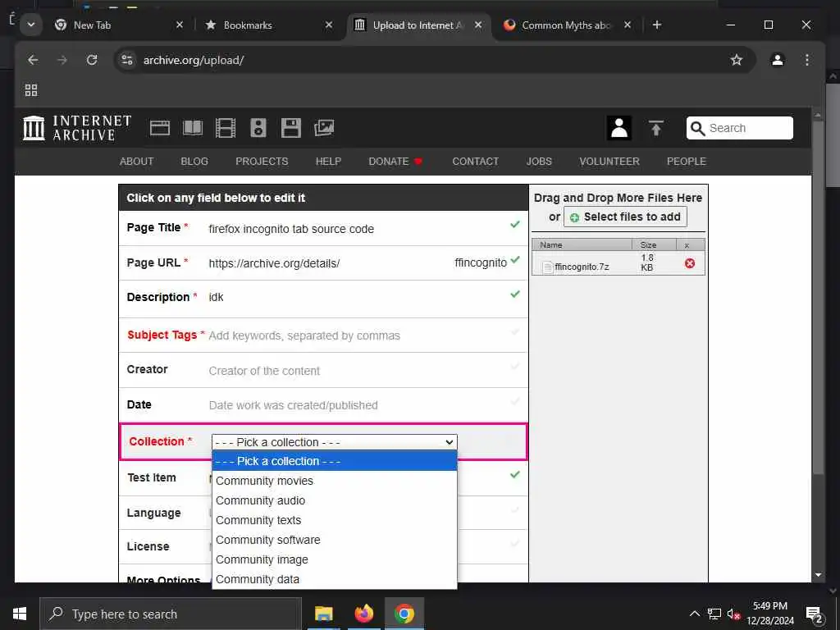Click the Subject Tags keywords field
Image resolution: width=840 pixels, height=630 pixels.
click(x=304, y=336)
